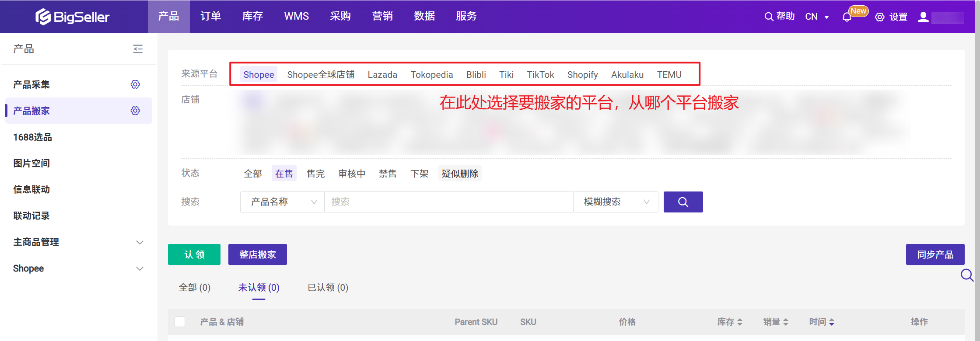Open 产品搬家 settings gear icon

click(x=135, y=111)
